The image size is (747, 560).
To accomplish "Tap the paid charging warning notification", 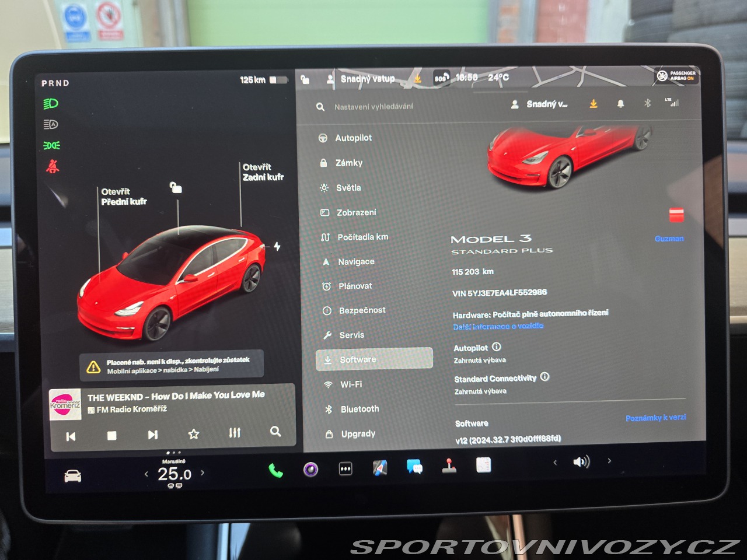I will point(172,365).
